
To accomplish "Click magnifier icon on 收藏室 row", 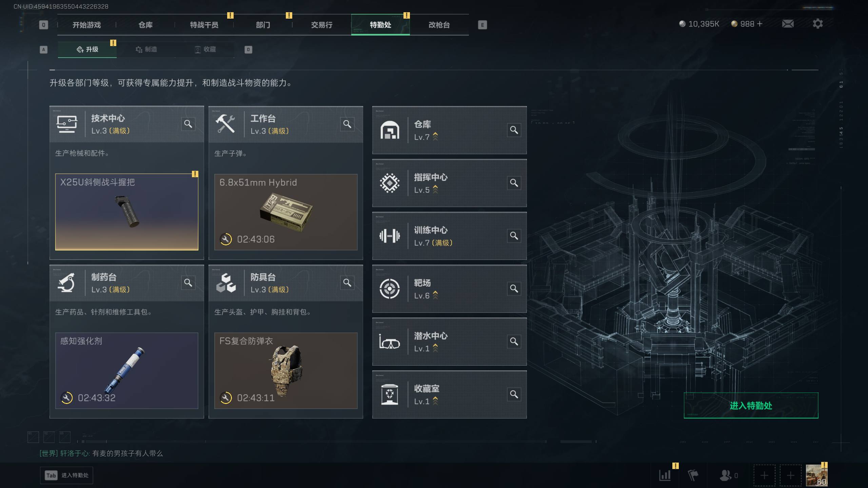I will 514,394.
